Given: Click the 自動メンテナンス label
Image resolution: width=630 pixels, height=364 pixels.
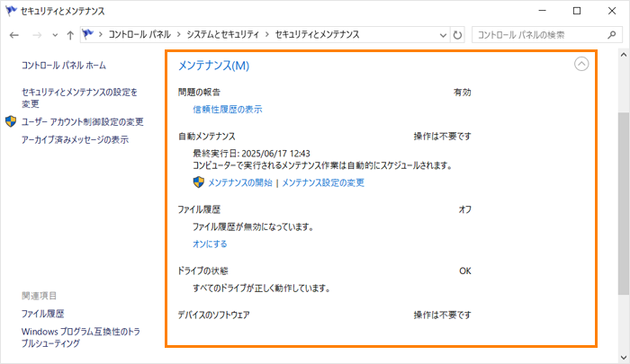Looking at the screenshot, I should [206, 137].
